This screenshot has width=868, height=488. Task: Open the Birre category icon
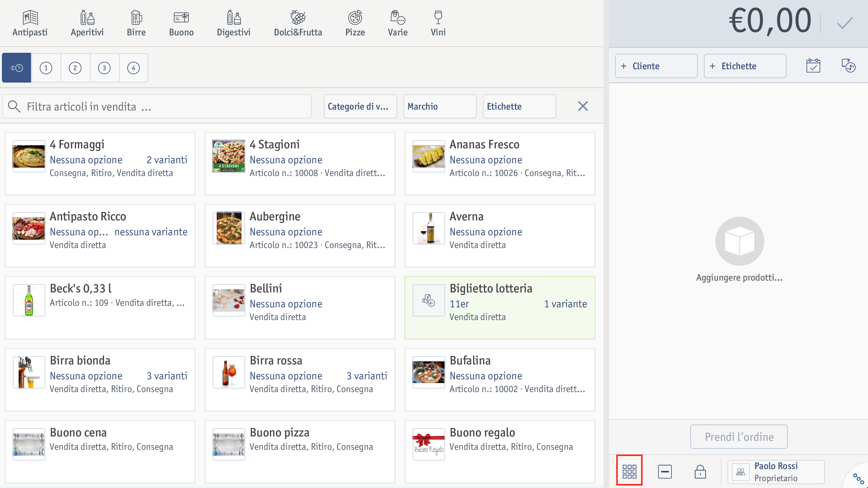(136, 23)
